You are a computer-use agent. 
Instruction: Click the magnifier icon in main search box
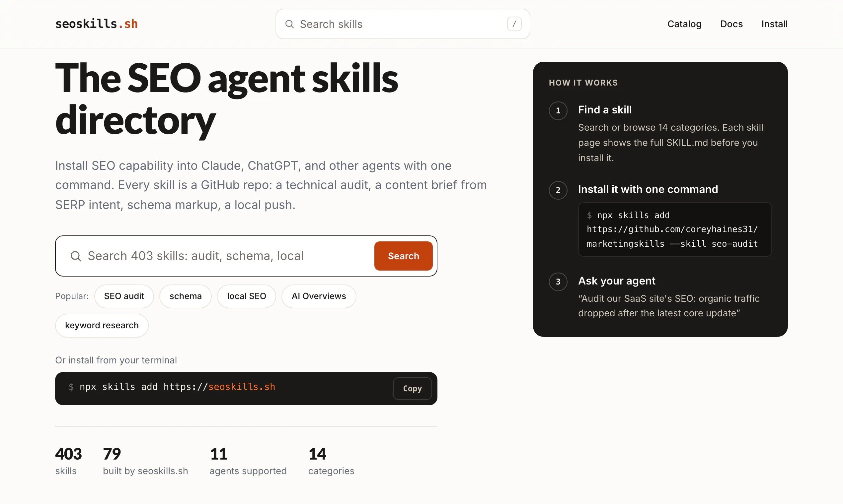coord(76,256)
